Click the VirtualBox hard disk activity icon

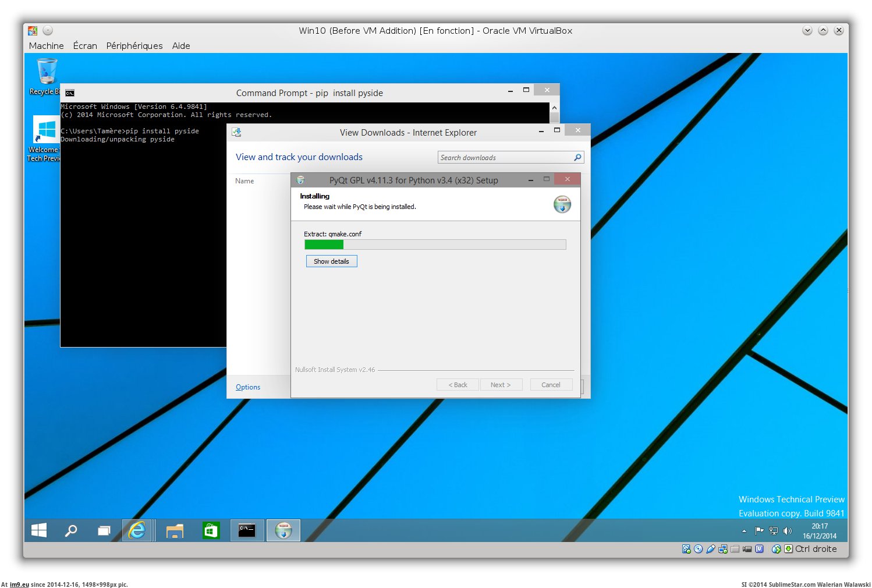686,549
